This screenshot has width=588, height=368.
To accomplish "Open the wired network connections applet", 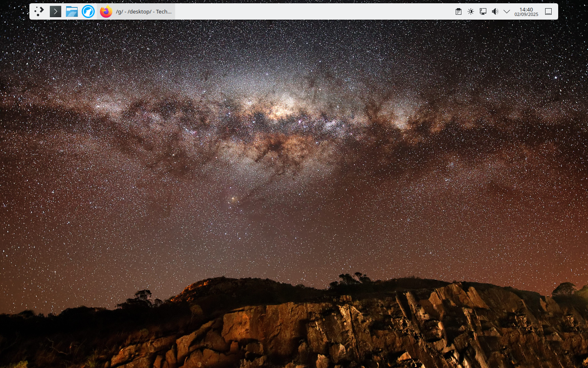I will point(483,11).
